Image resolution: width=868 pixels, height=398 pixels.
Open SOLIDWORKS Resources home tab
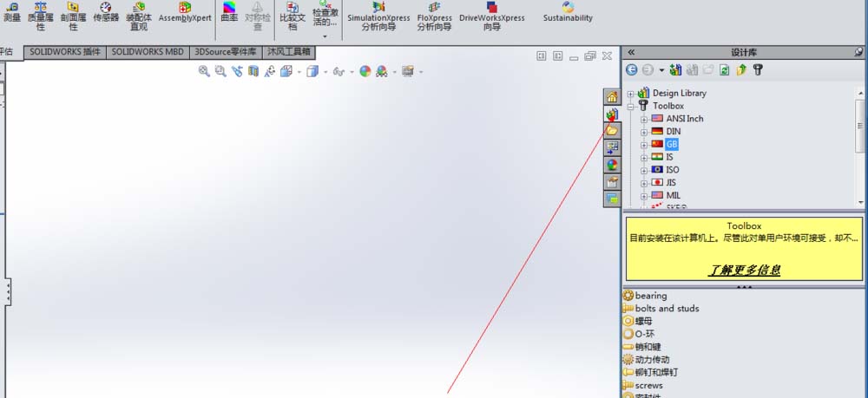[612, 97]
